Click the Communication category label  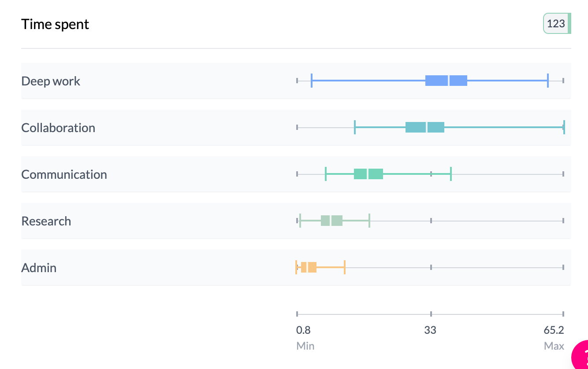tap(64, 174)
